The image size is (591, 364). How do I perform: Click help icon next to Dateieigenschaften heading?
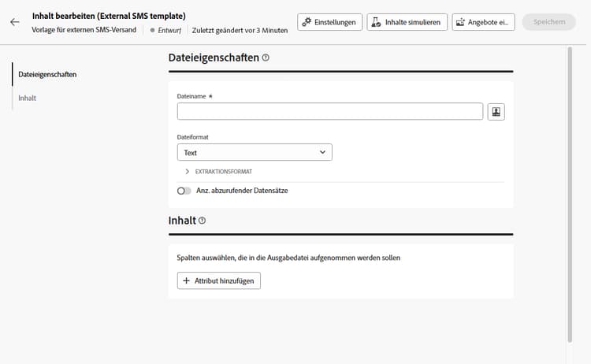[x=266, y=58]
